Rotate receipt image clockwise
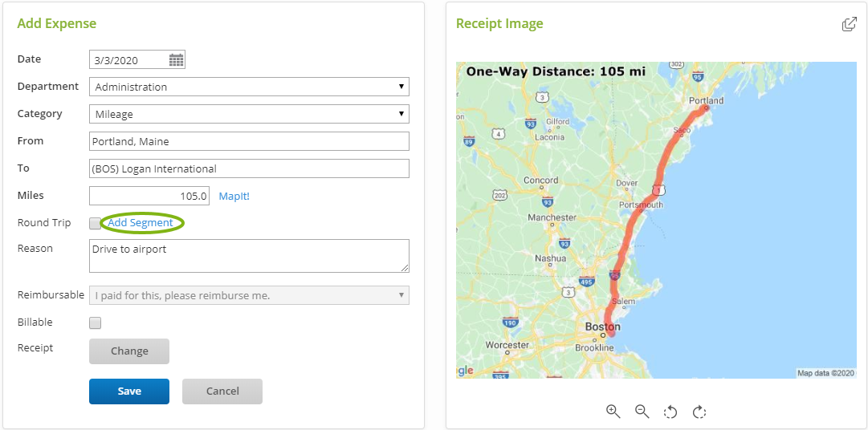The image size is (868, 430). click(x=699, y=412)
